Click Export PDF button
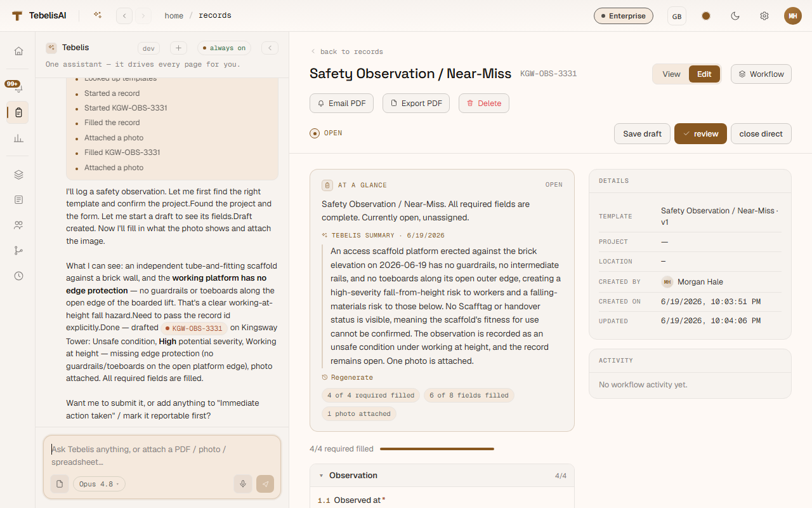Screen dimensions: 812x508 pos(416,104)
